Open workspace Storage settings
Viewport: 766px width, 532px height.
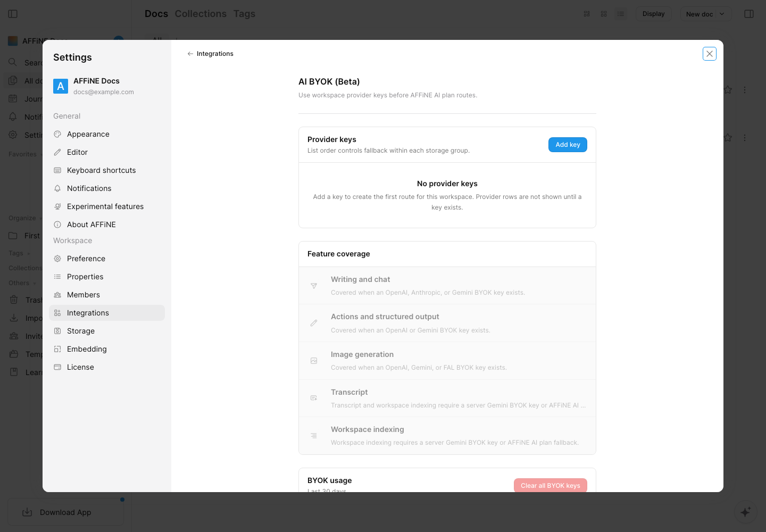(x=107, y=331)
